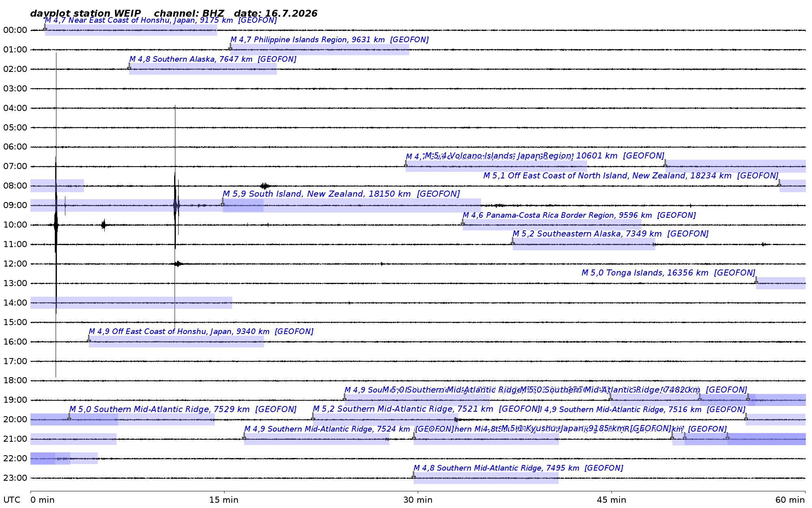
Task: Click arrow marker for Off East Coast of Honshu
Action: [89, 339]
